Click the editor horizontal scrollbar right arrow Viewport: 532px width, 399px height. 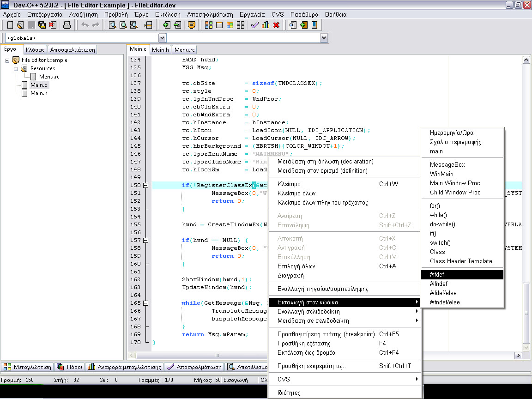[518, 355]
